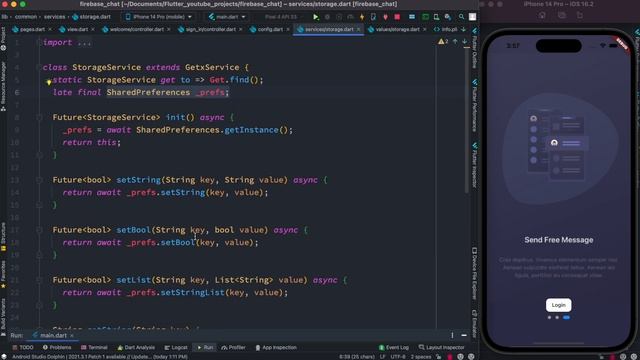Screen dimensions: 640x360
Task: Hide the Run panel with the minimize icon
Action: tap(464, 335)
